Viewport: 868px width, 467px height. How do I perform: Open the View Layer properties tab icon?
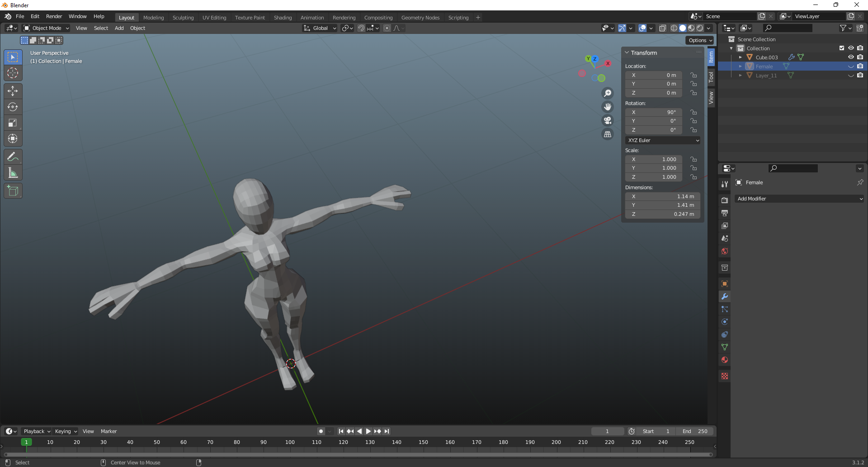tap(725, 225)
